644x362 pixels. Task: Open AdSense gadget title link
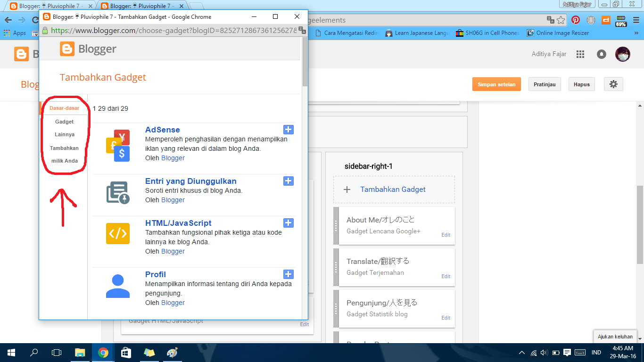163,130
